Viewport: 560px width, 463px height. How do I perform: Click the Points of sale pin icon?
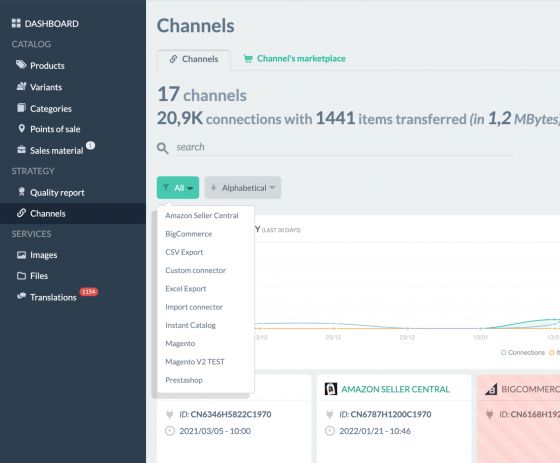click(x=22, y=129)
